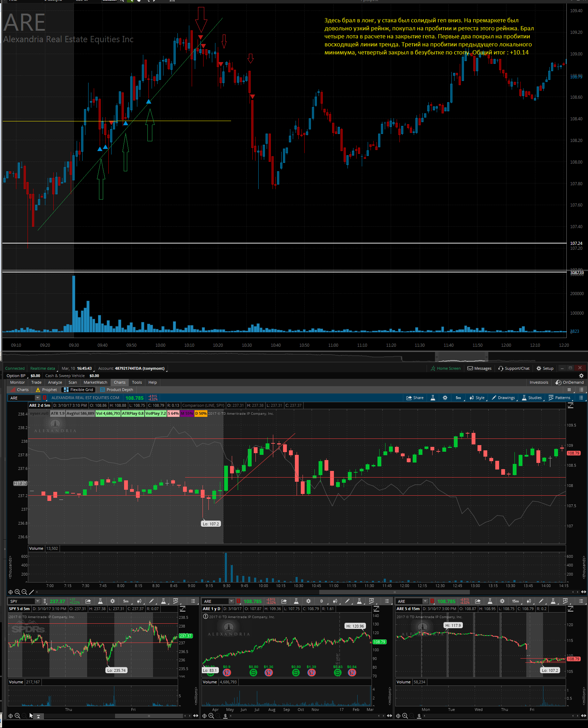Image resolution: width=588 pixels, height=728 pixels.
Task: Click the share icon on ARE daily chart
Action: click(284, 601)
